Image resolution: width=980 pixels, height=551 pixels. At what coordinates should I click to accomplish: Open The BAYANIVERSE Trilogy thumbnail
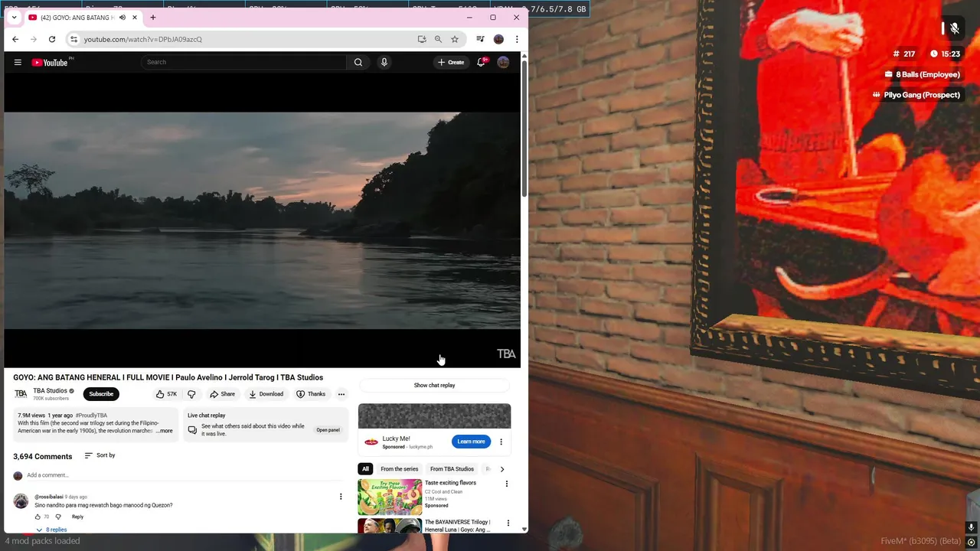390,526
